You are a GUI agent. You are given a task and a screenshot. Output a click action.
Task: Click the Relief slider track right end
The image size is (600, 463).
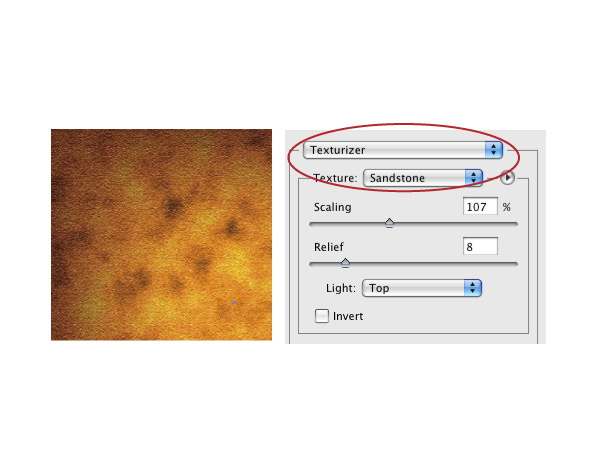click(x=514, y=264)
